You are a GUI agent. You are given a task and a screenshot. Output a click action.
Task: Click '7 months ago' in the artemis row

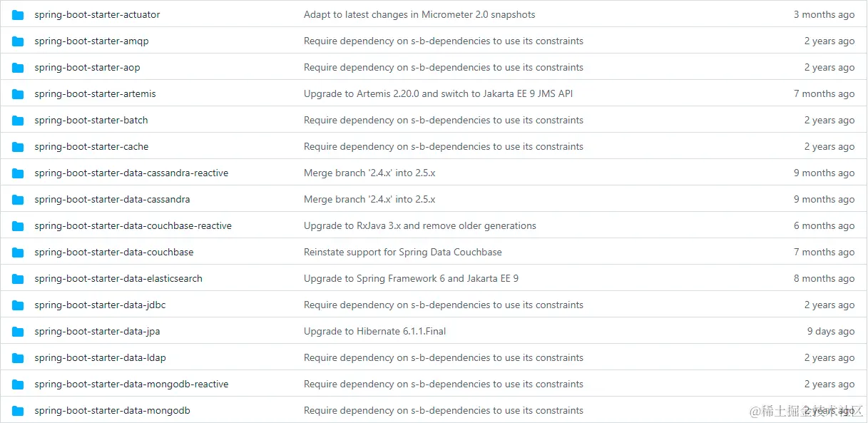click(824, 94)
